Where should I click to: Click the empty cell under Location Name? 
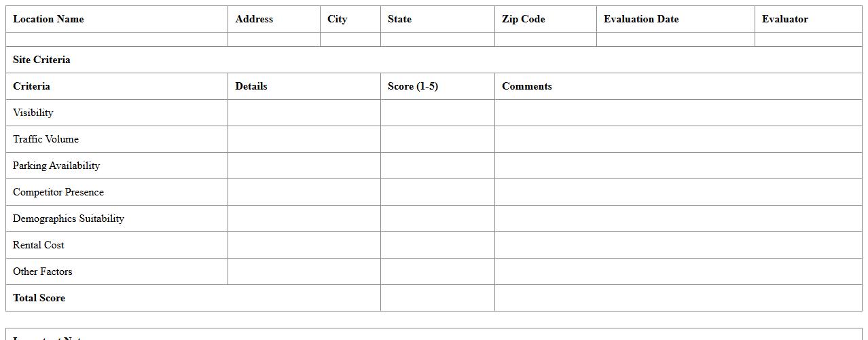point(116,39)
